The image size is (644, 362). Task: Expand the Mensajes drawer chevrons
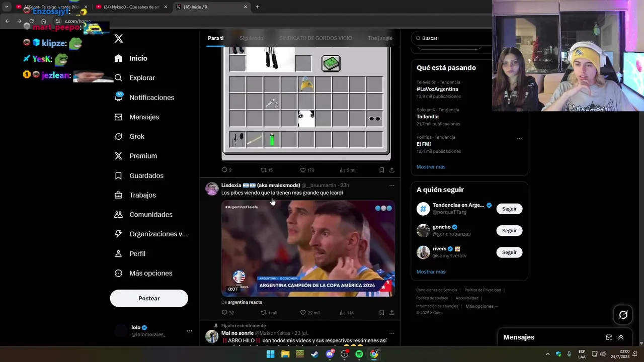(621, 337)
